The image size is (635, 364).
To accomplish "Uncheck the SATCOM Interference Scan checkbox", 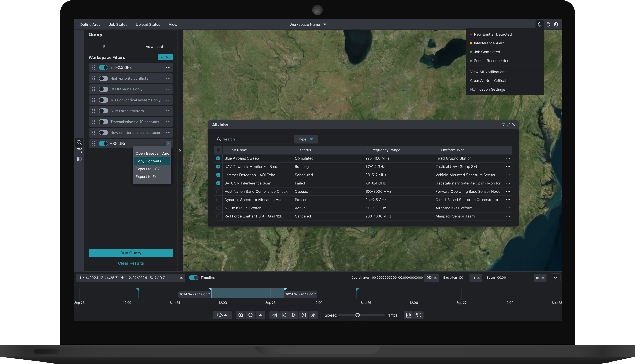I will tap(218, 183).
